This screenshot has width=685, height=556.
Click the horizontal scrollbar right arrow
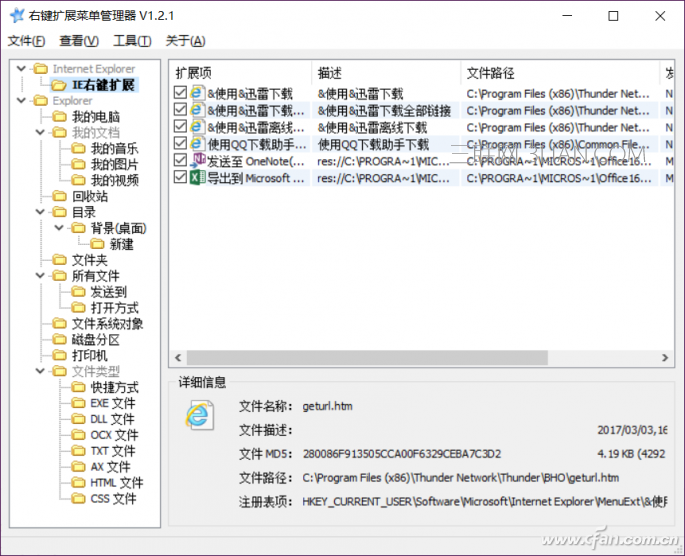click(x=665, y=357)
